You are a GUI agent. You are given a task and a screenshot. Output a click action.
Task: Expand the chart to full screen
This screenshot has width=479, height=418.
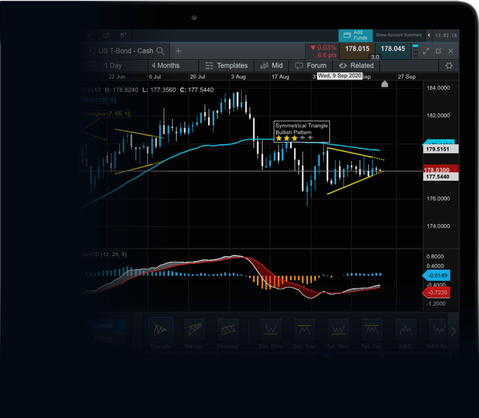click(426, 51)
